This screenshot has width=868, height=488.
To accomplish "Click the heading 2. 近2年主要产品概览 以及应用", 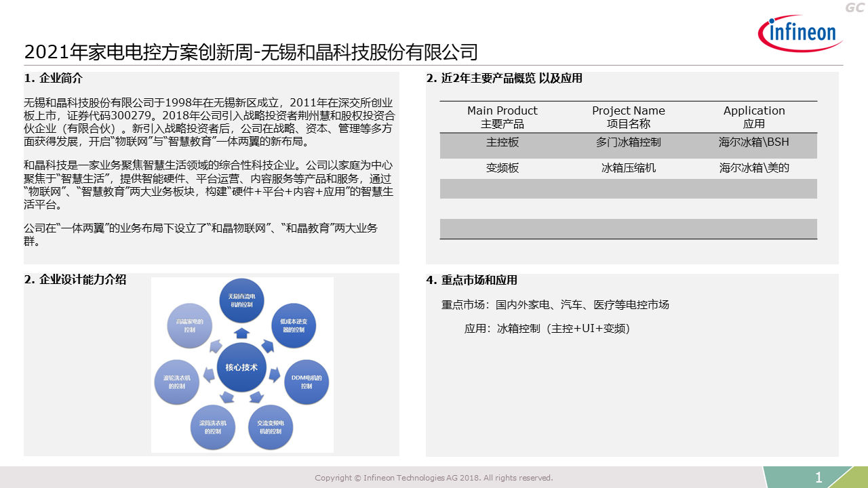I will pos(505,78).
